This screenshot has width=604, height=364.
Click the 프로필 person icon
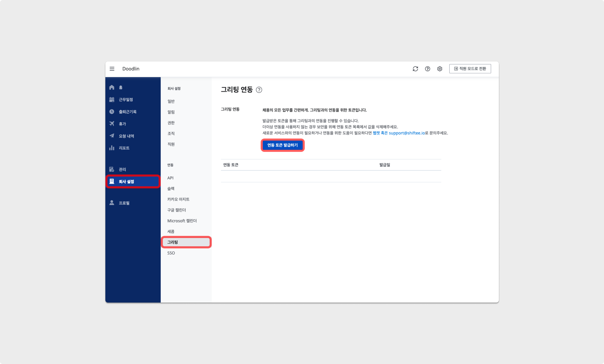tap(112, 203)
